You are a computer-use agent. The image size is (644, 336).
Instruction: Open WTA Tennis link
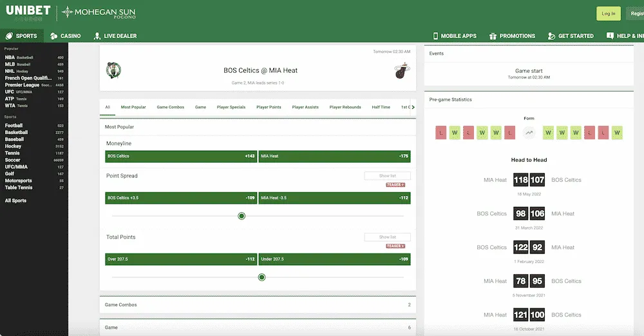(34, 106)
